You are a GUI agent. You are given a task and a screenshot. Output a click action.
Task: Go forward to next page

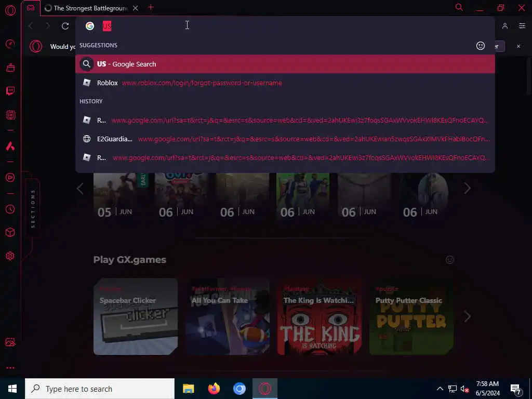[48, 26]
